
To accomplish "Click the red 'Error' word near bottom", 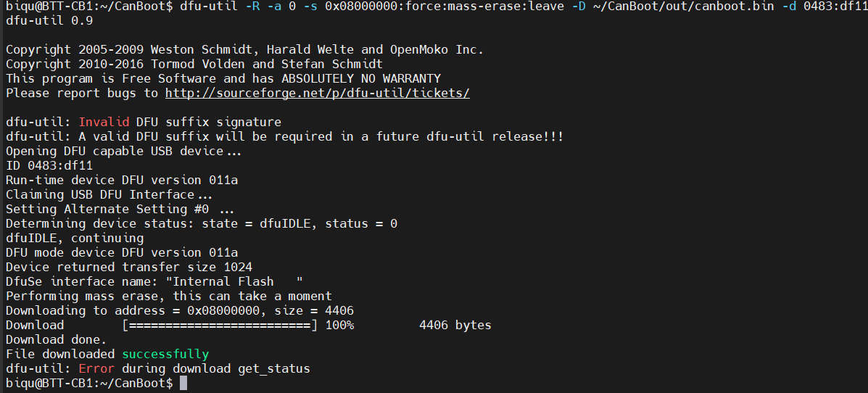I will pyautogui.click(x=96, y=368).
